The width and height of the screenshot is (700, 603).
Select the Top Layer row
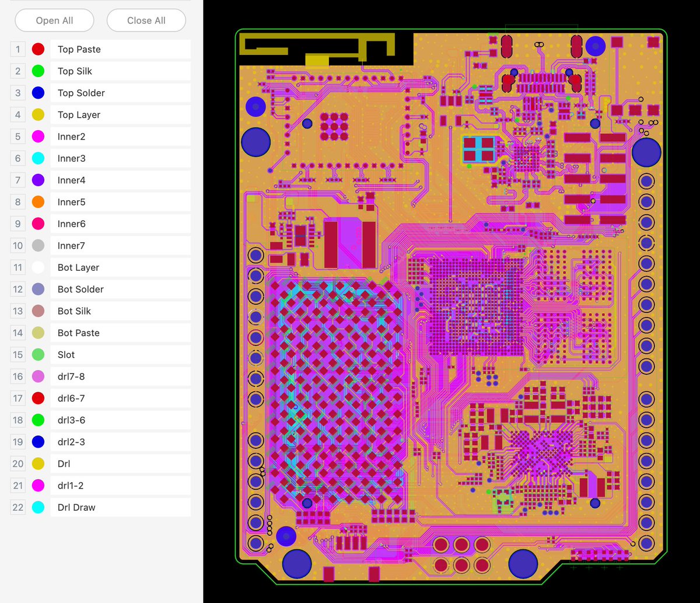pos(121,114)
